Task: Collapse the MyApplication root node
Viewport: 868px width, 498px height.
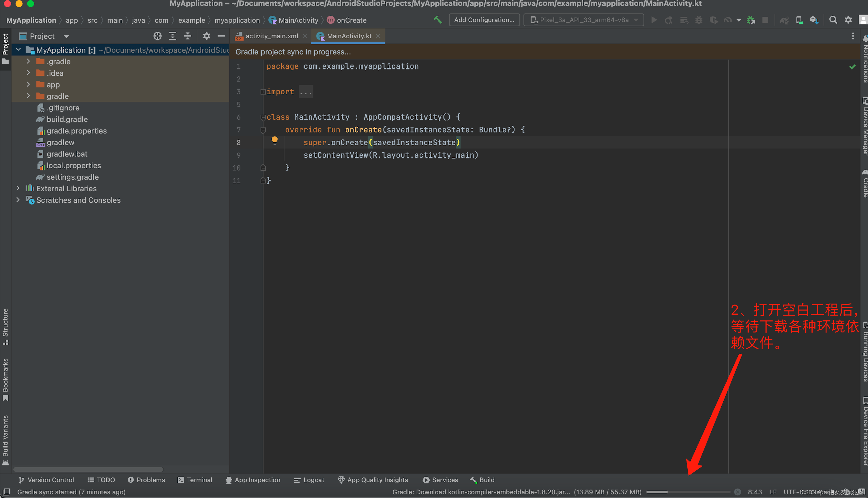Action: (x=19, y=50)
